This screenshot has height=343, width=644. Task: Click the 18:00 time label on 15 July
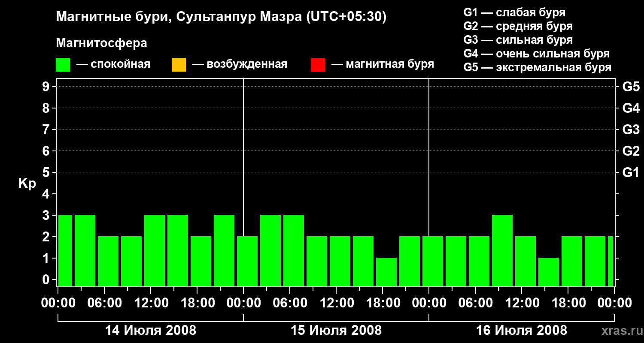click(383, 303)
